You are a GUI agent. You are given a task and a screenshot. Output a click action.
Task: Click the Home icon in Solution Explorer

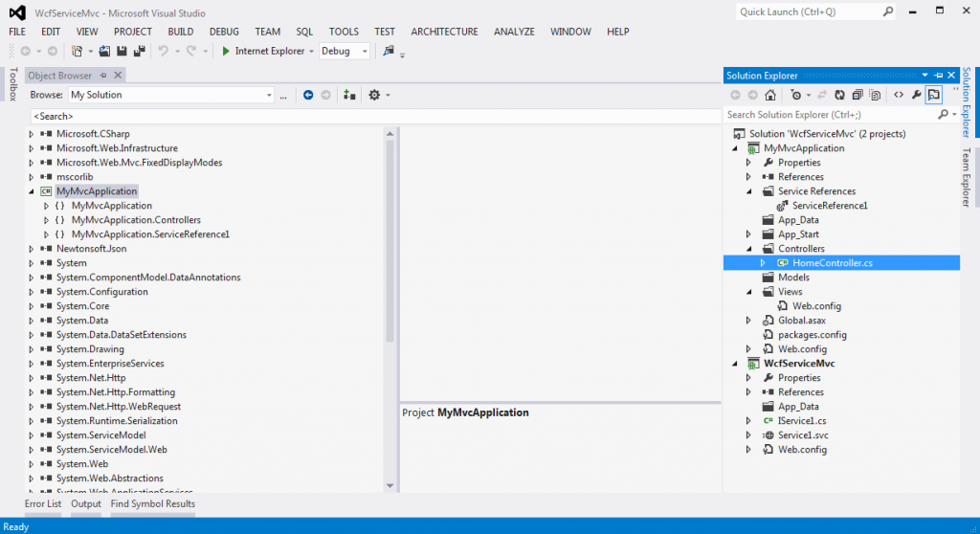770,95
